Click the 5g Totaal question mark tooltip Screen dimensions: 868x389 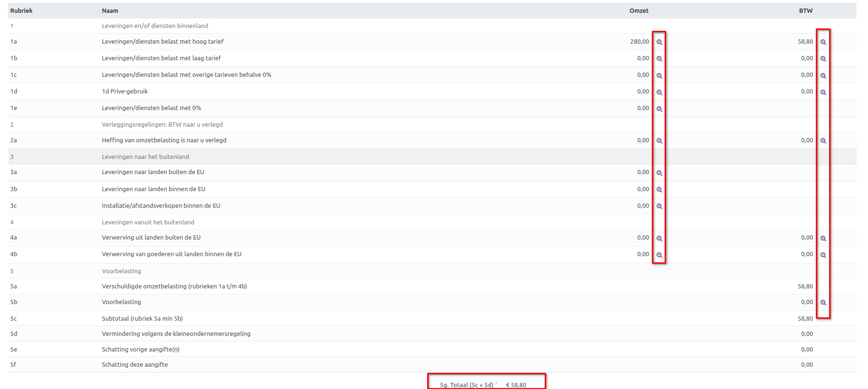click(496, 383)
